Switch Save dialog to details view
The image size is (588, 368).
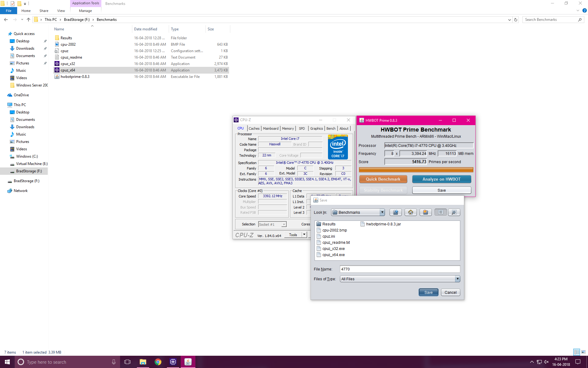click(454, 212)
